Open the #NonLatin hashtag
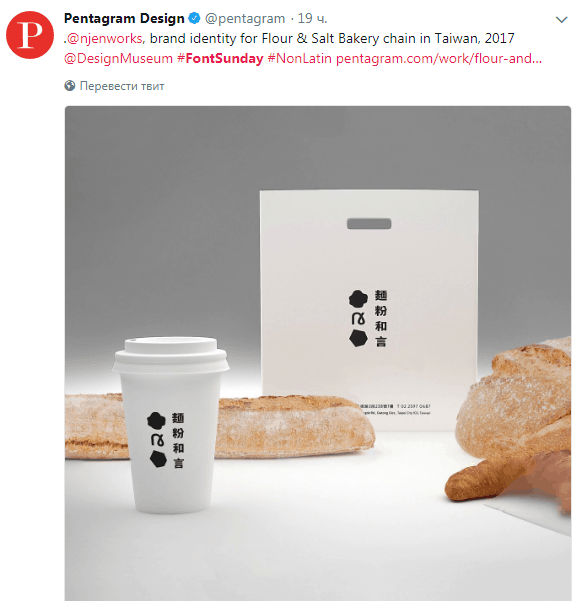 [299, 59]
